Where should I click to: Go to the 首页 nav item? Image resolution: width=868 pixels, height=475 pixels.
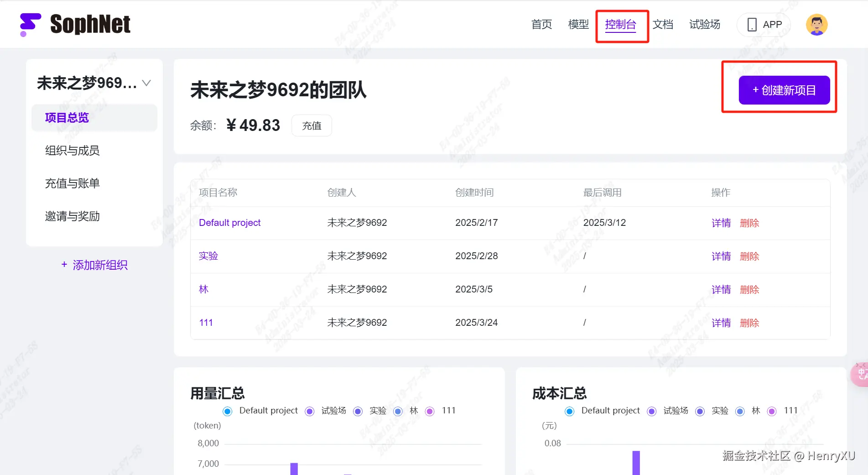(x=541, y=24)
